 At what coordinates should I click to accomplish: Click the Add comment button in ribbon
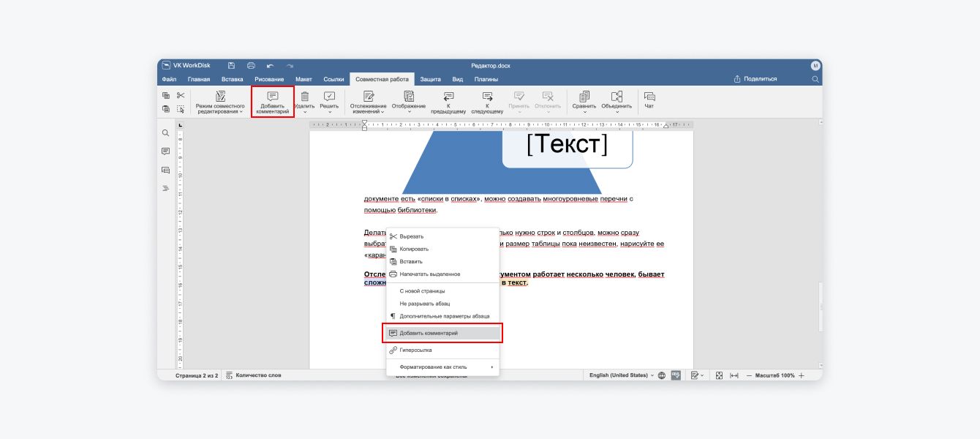click(272, 102)
